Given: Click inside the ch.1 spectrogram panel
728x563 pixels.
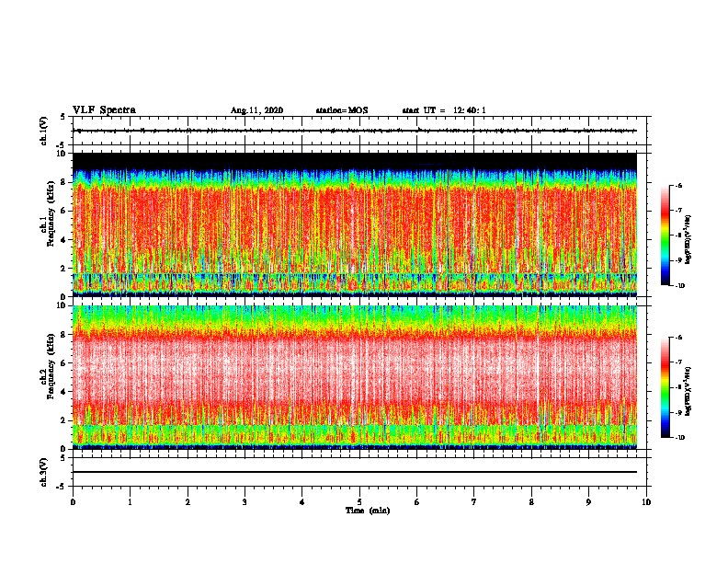Looking at the screenshot, I should click(355, 224).
